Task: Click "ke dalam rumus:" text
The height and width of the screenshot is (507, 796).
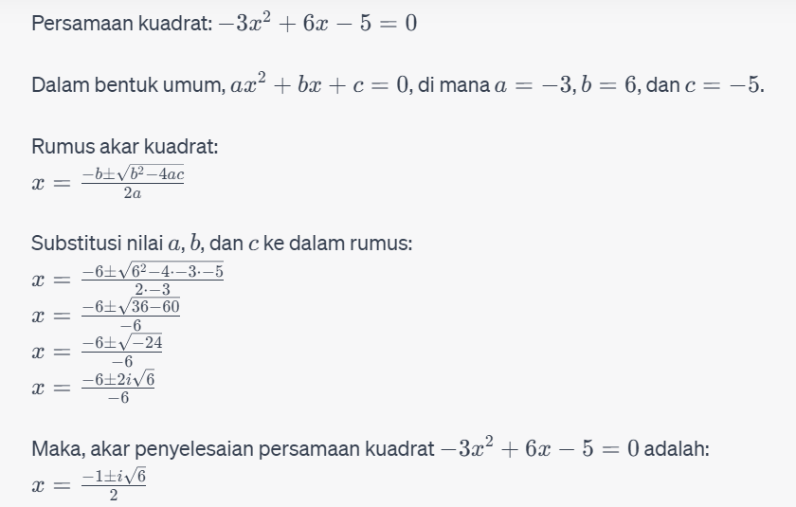Action: coord(338,243)
